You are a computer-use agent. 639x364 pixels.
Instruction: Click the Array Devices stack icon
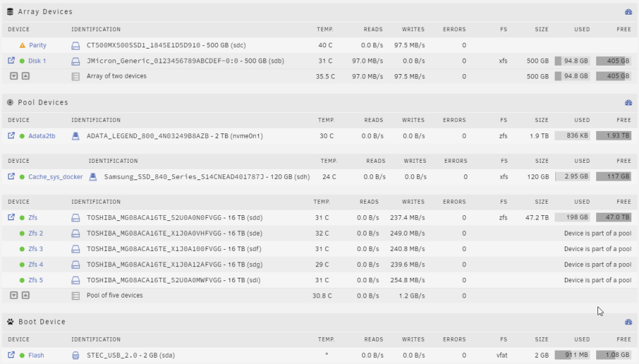coord(10,11)
